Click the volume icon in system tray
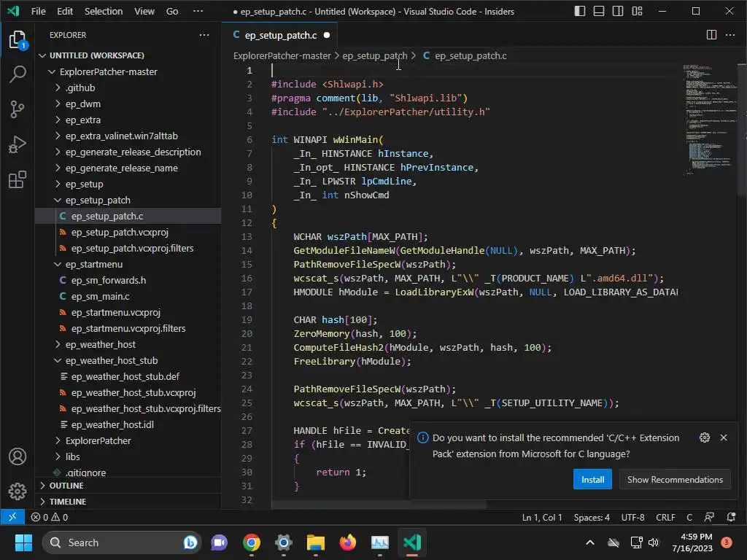This screenshot has height=560, width=747. 654,542
